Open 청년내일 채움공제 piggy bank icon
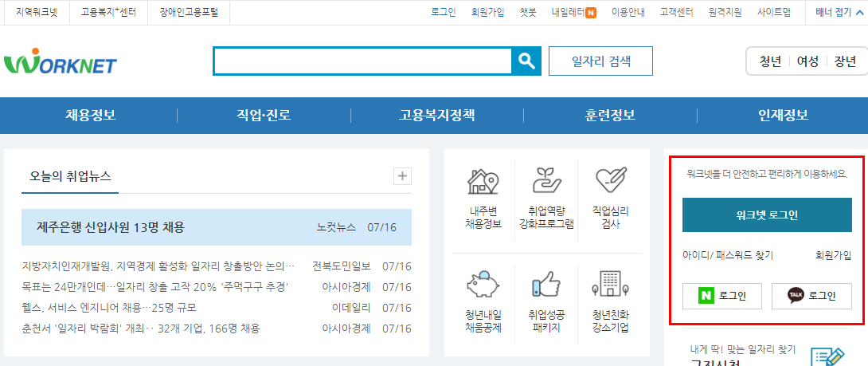Screen dimensions: 868x366 pyautogui.click(x=483, y=285)
